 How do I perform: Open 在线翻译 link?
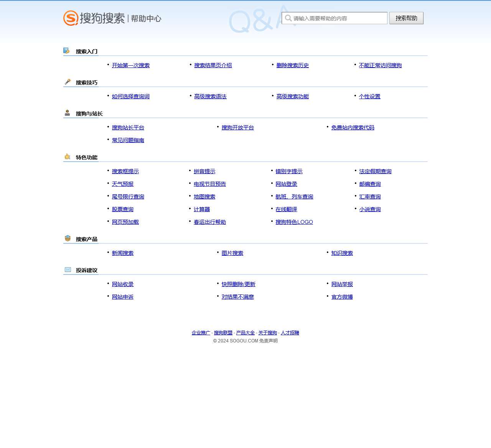(x=287, y=209)
